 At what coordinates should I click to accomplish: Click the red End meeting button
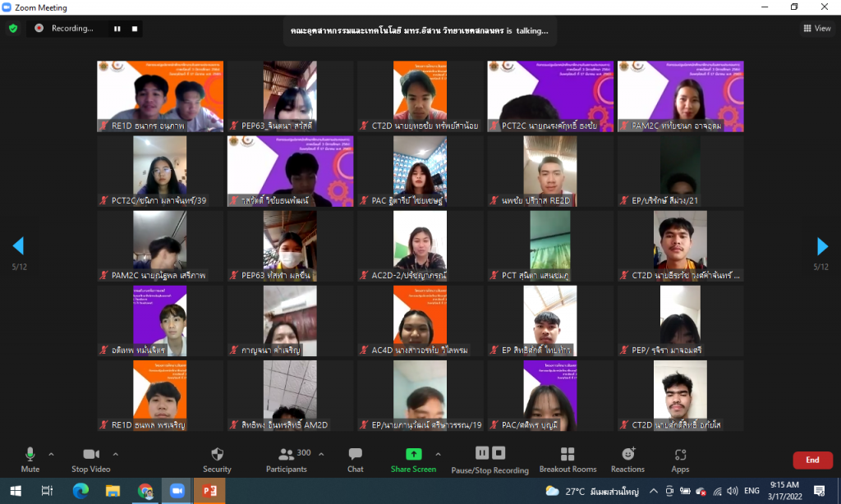(x=812, y=460)
